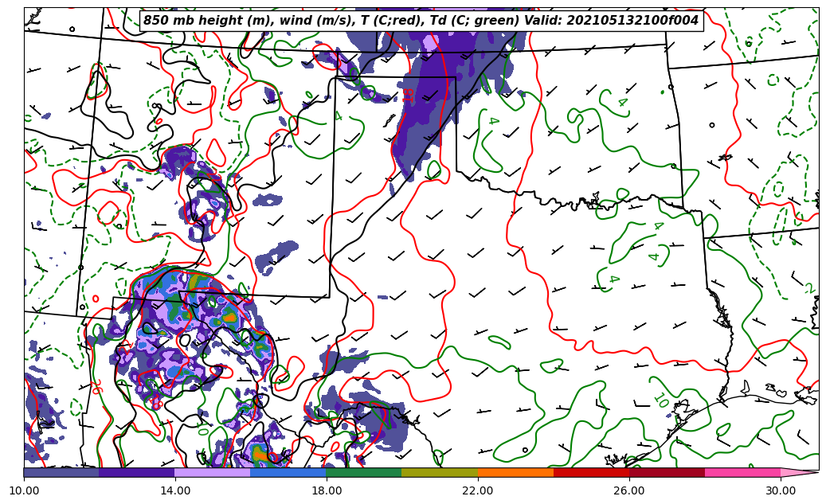The width and height of the screenshot is (826, 504).
Task: Click the plot title text box
Action: (421, 21)
